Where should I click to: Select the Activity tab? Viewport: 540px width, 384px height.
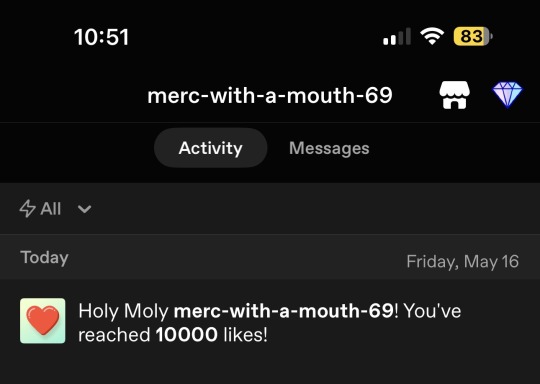point(210,148)
